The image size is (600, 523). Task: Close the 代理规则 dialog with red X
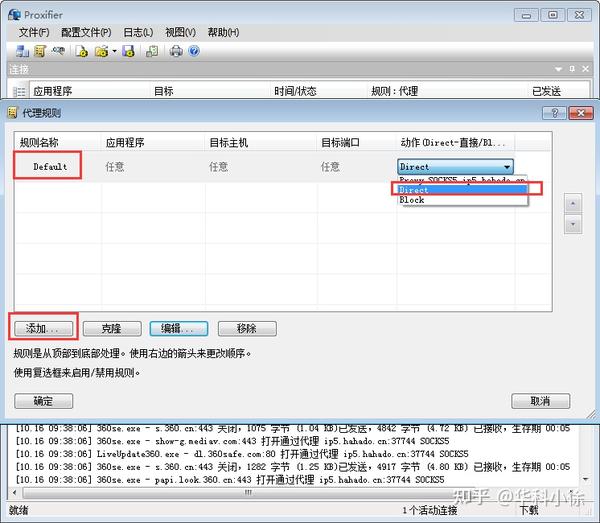581,113
